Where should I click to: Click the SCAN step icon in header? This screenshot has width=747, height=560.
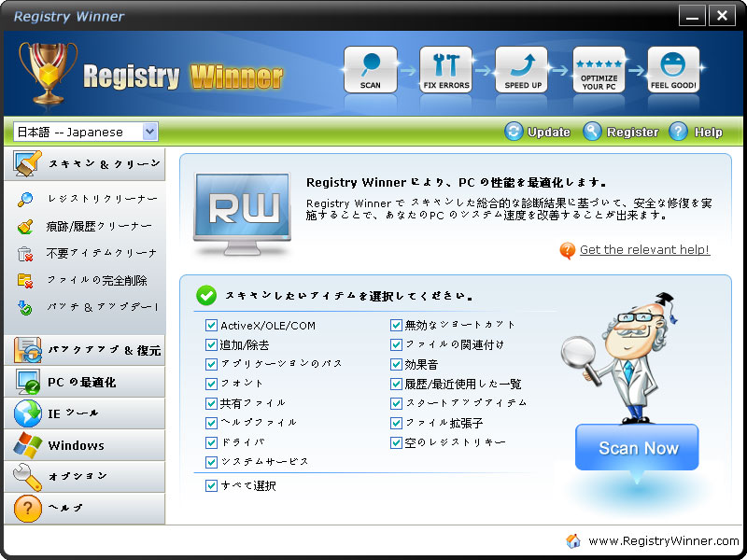click(x=370, y=69)
